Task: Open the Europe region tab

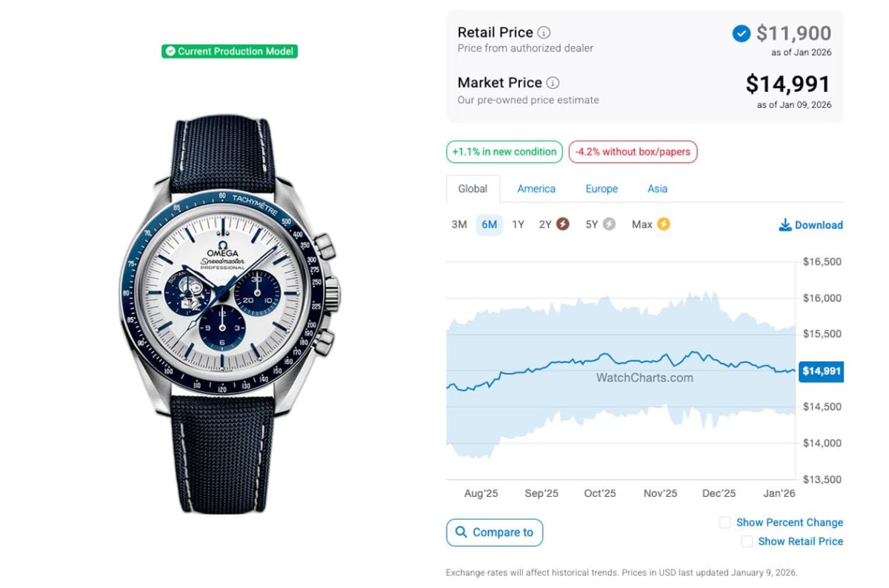Action: (602, 189)
